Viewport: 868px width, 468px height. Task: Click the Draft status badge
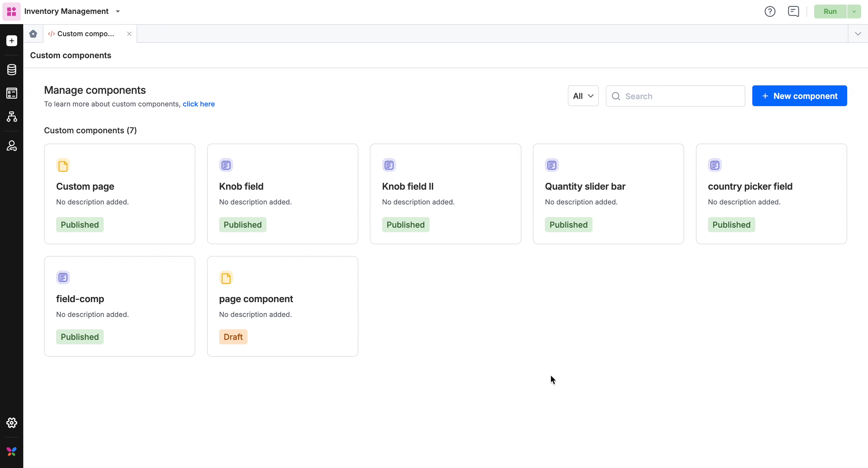coord(233,337)
